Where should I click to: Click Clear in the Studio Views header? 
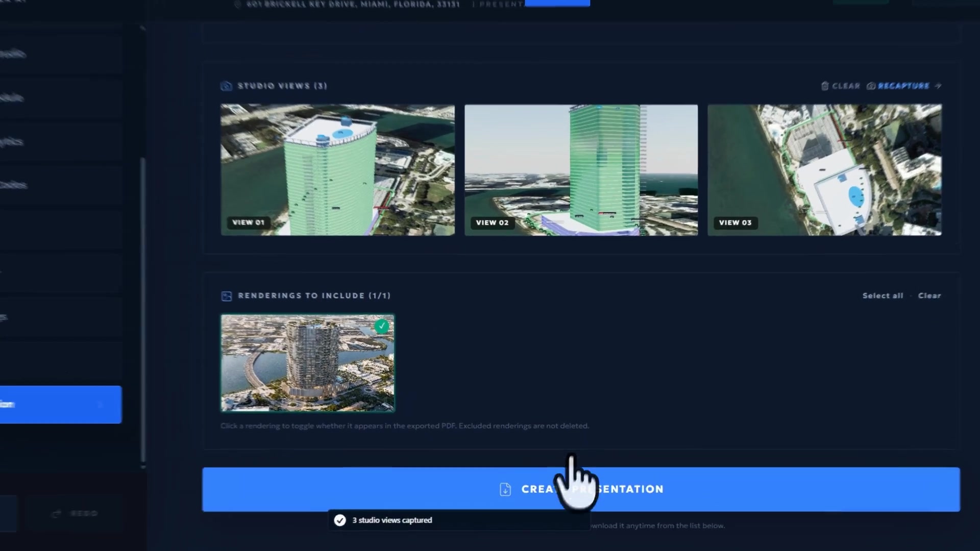coord(846,86)
